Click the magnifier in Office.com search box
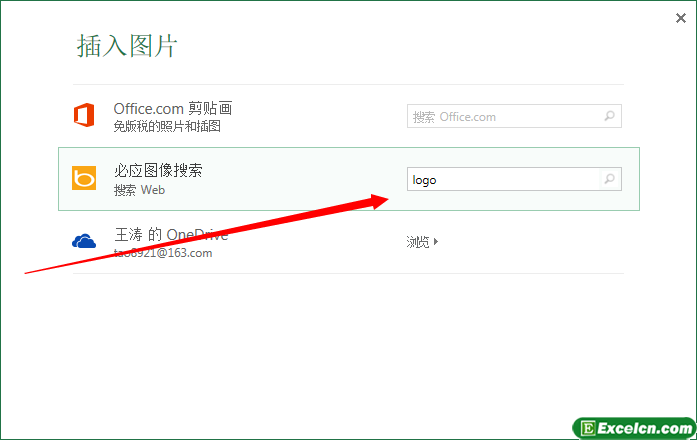The width and height of the screenshot is (697, 440). (609, 116)
